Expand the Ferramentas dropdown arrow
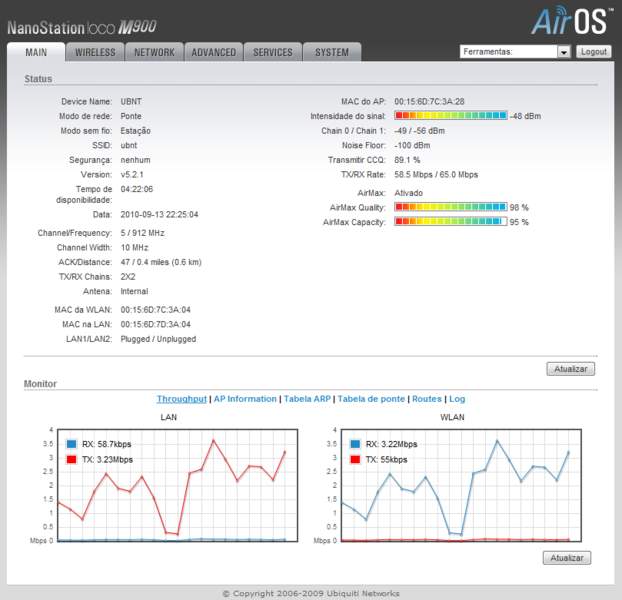Screen dimensions: 622x600 (x=563, y=52)
